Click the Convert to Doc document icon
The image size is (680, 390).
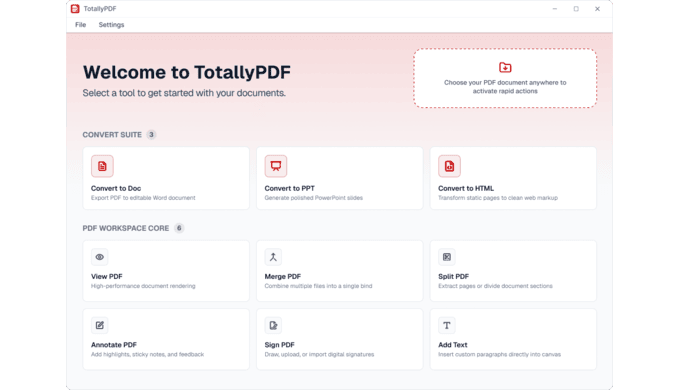point(102,166)
